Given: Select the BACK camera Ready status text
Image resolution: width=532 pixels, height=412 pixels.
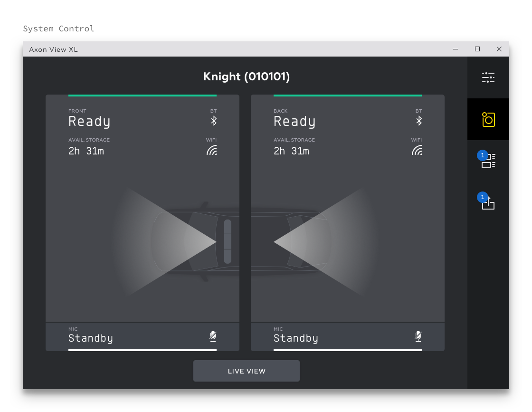Looking at the screenshot, I should point(295,122).
